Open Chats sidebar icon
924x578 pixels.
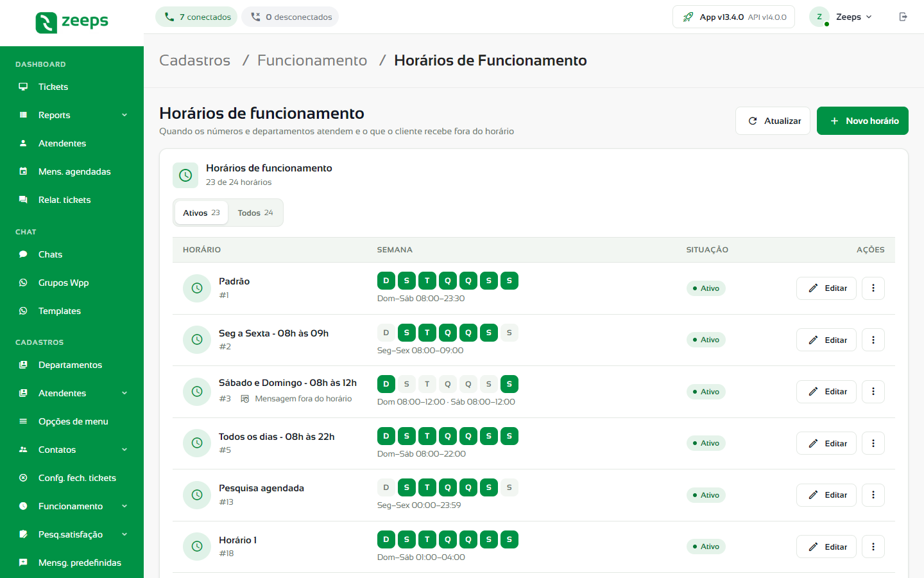[x=23, y=254]
